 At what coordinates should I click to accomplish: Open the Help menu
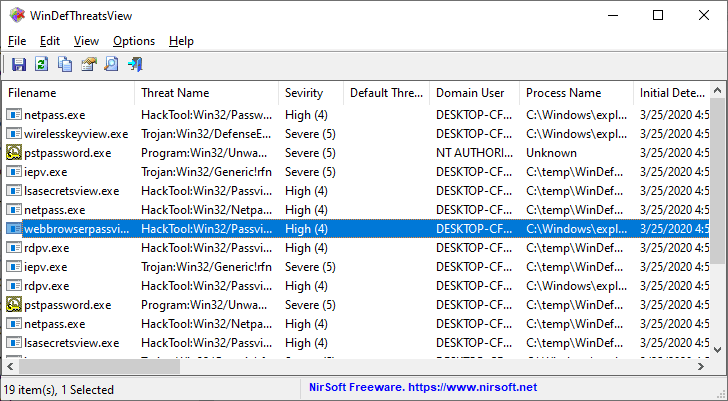[181, 41]
